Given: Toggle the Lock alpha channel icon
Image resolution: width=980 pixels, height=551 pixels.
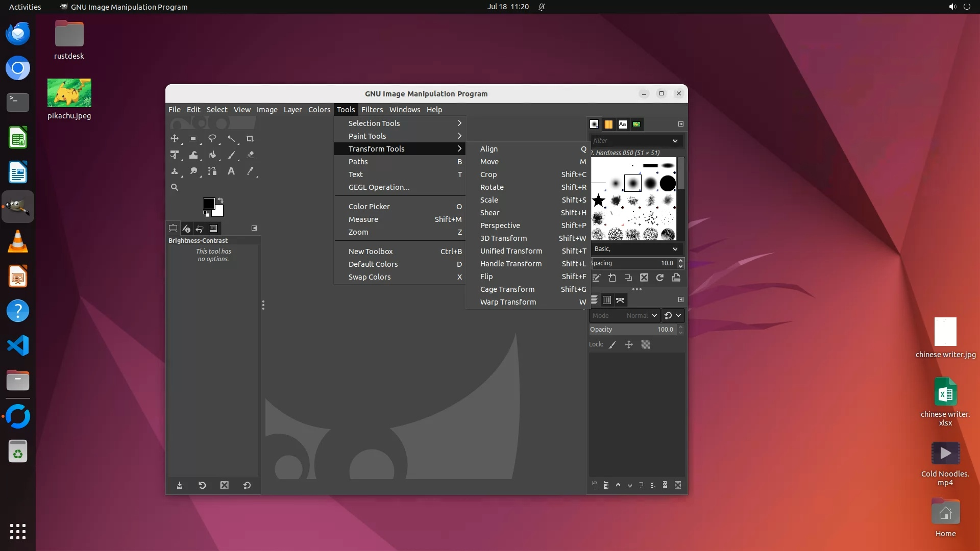Looking at the screenshot, I should point(646,344).
